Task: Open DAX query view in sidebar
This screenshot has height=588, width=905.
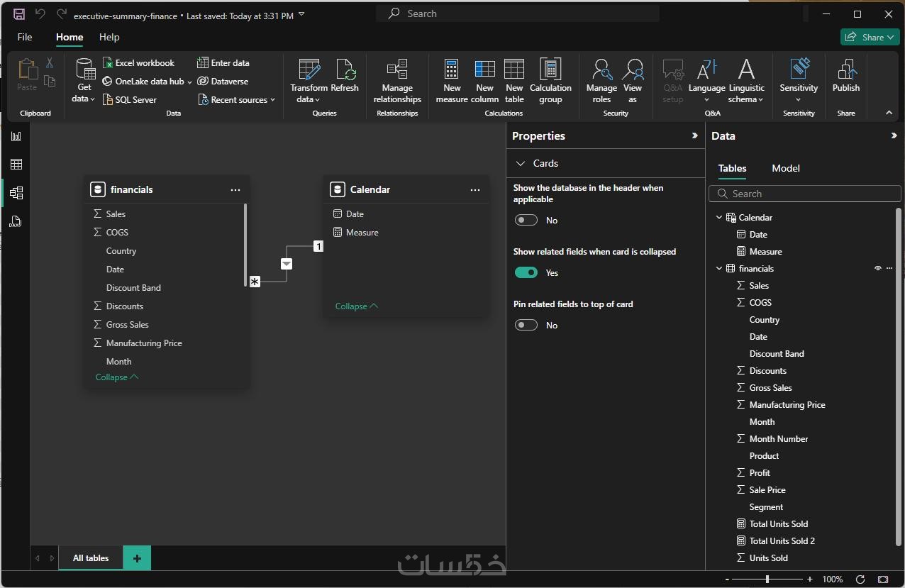Action: coord(16,221)
